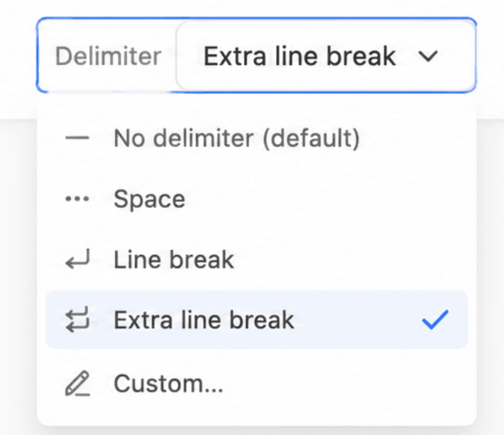
Task: Click the pencil icon next to Custom
Action: (78, 383)
